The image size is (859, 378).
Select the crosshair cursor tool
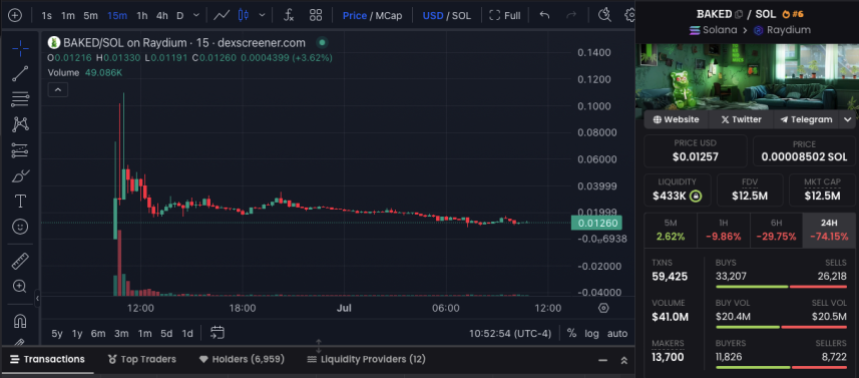[20, 48]
